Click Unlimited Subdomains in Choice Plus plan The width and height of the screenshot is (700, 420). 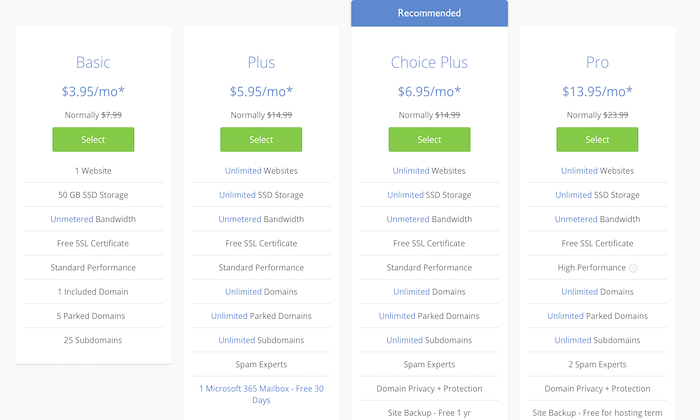429,340
